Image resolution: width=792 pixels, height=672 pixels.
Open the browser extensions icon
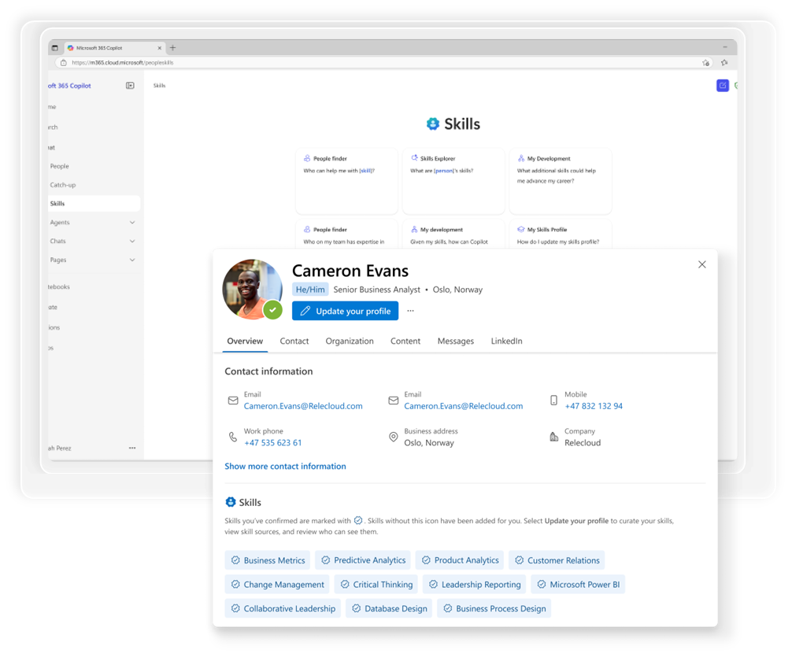[x=724, y=63]
